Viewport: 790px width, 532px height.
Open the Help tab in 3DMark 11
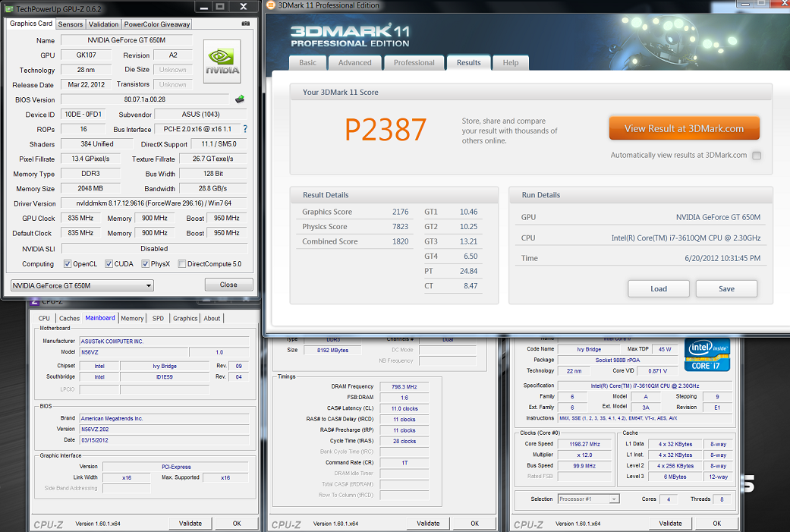pos(511,63)
